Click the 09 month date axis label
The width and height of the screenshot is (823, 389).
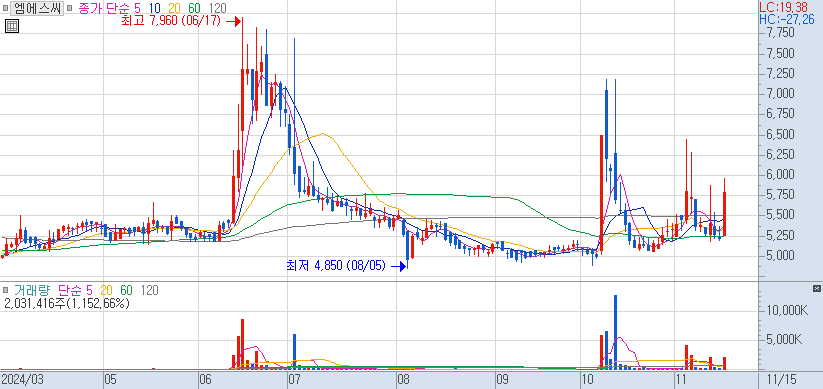(x=502, y=380)
